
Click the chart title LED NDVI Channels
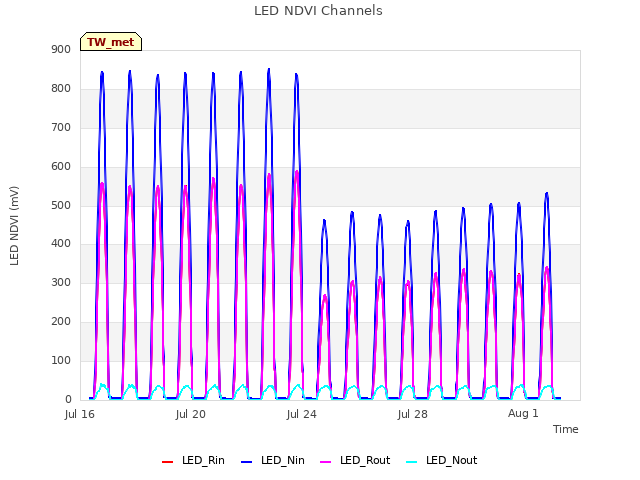(318, 11)
